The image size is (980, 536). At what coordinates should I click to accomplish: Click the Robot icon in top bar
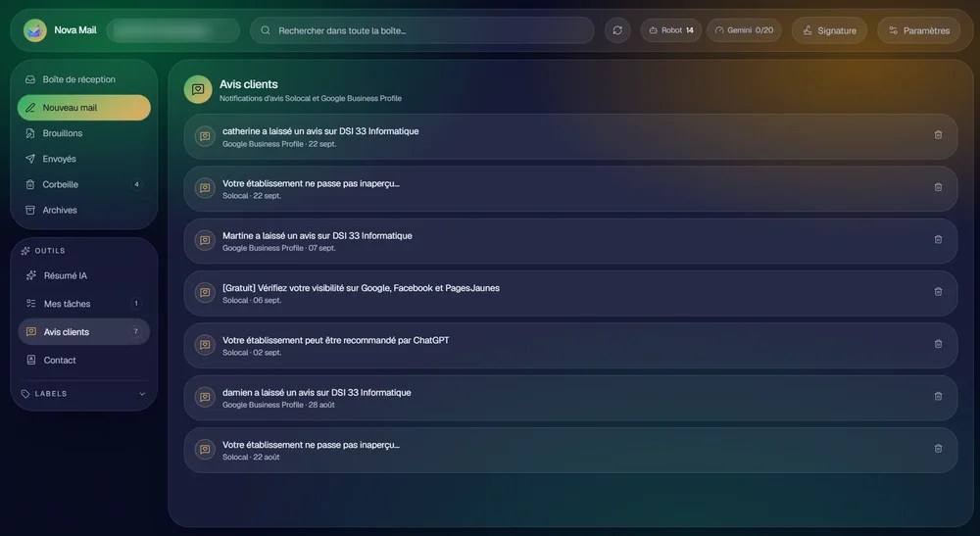653,30
